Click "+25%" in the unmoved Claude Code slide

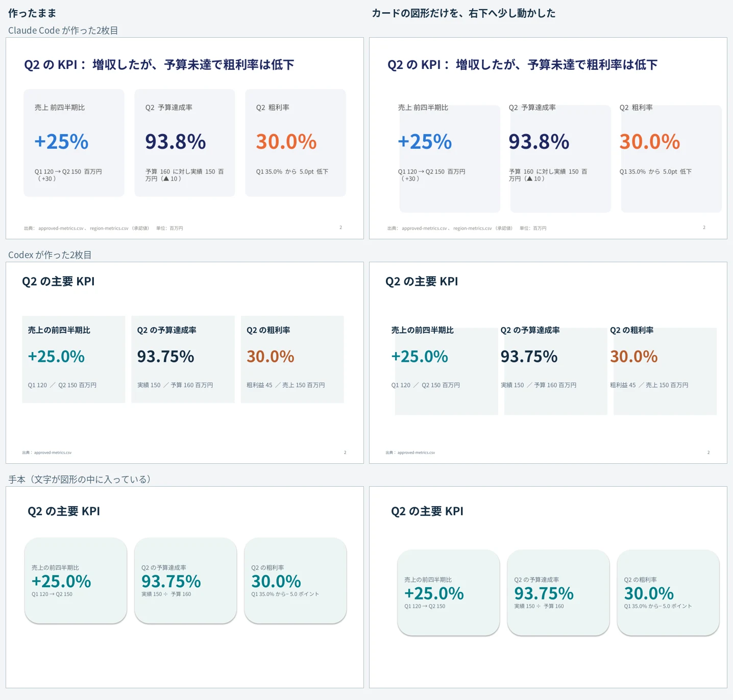point(61,142)
